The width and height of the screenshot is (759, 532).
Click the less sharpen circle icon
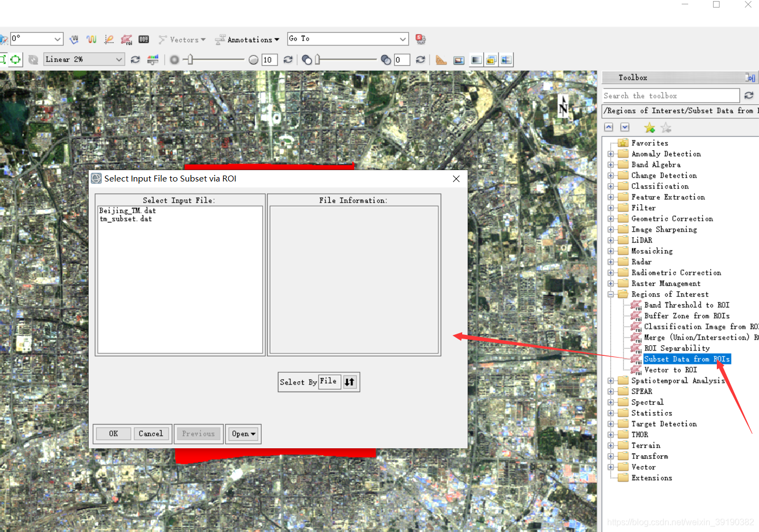tap(174, 59)
